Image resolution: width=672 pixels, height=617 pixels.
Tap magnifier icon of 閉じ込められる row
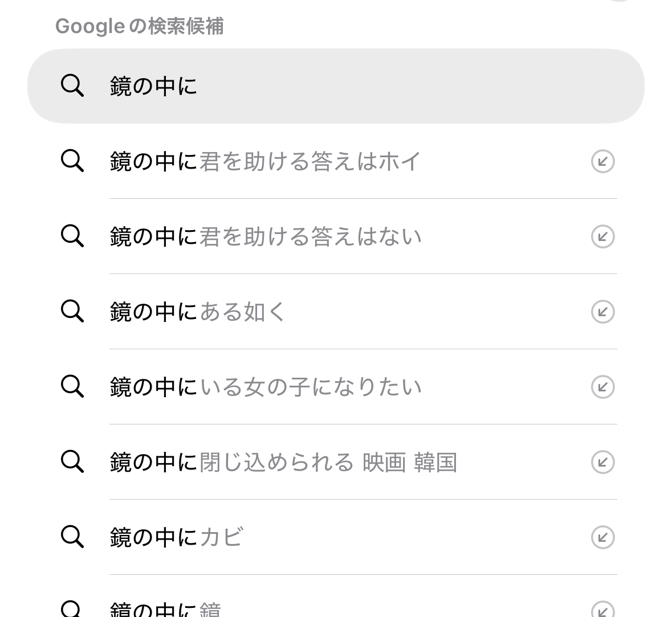click(x=72, y=461)
